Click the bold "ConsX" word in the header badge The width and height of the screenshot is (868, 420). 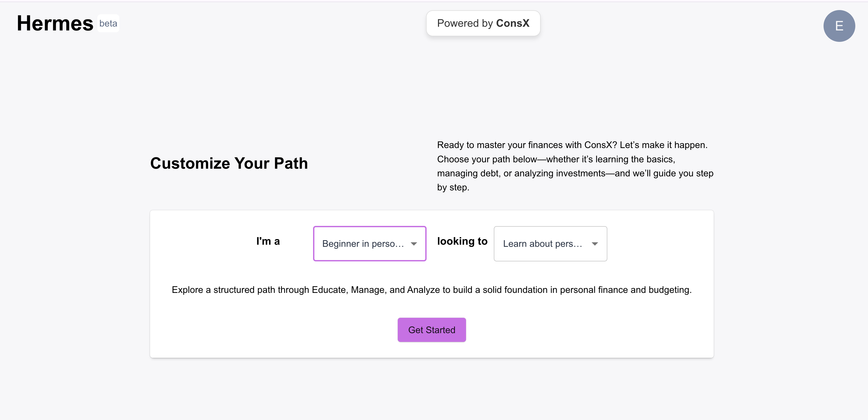coord(513,23)
